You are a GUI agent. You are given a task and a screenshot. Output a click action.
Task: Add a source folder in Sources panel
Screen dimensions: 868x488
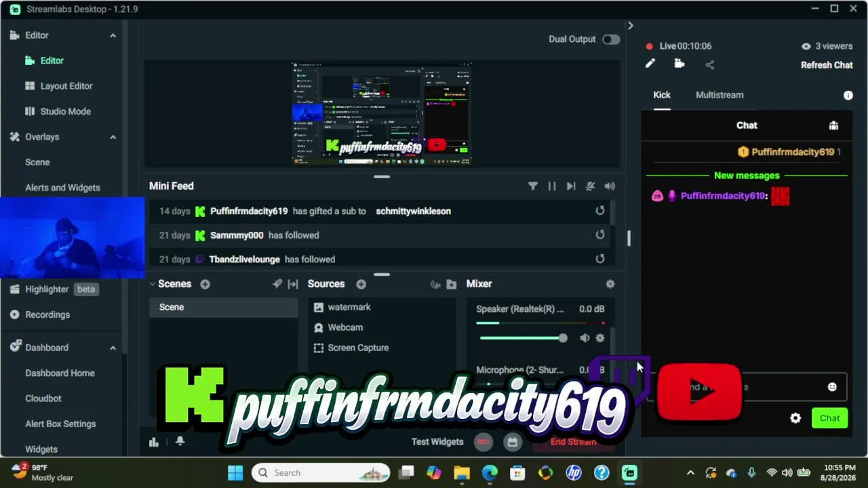coord(452,284)
